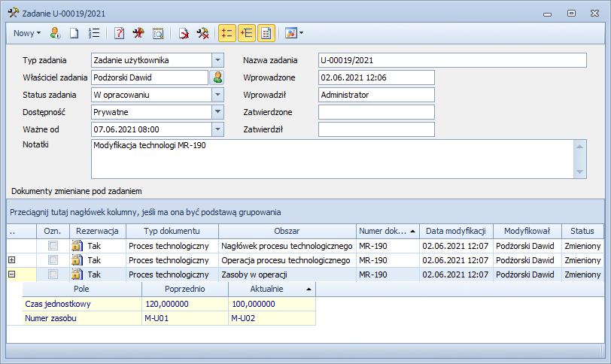The width and height of the screenshot is (611, 364).
Task: Open the Nowy dropdown menu
Action: (28, 33)
